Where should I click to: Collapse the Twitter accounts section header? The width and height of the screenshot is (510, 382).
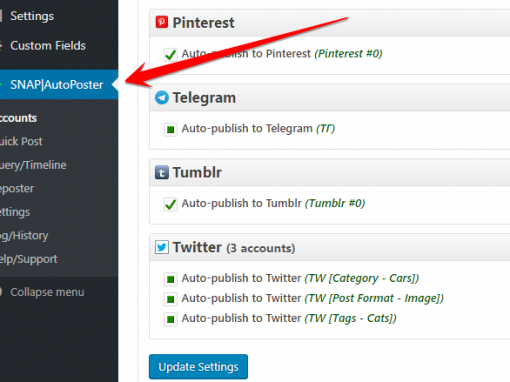330,247
